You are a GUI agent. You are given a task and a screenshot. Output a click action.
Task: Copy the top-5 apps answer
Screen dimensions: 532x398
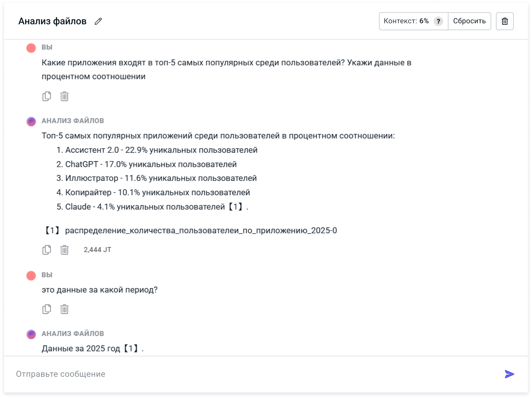(x=47, y=250)
